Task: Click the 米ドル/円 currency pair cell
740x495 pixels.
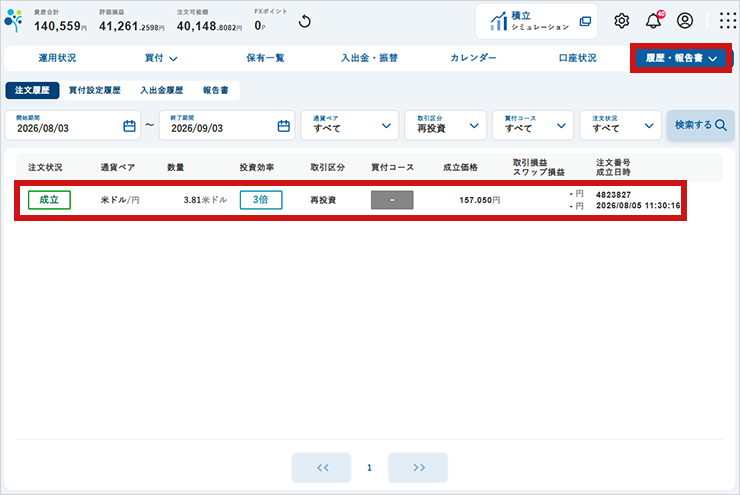Action: point(120,200)
